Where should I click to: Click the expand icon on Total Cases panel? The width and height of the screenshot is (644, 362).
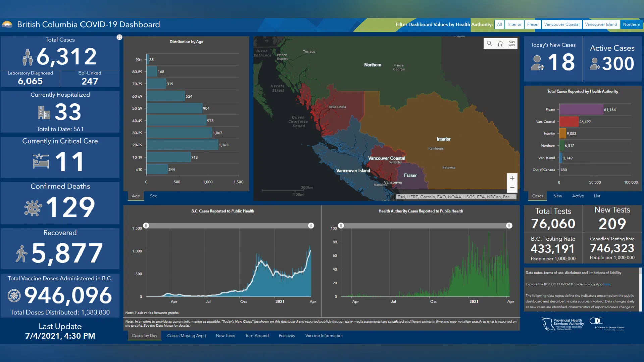[119, 37]
